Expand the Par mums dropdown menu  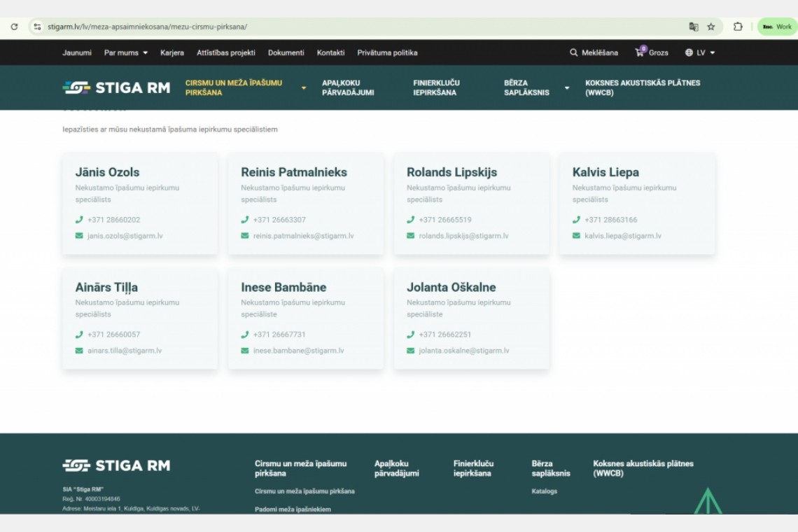126,52
